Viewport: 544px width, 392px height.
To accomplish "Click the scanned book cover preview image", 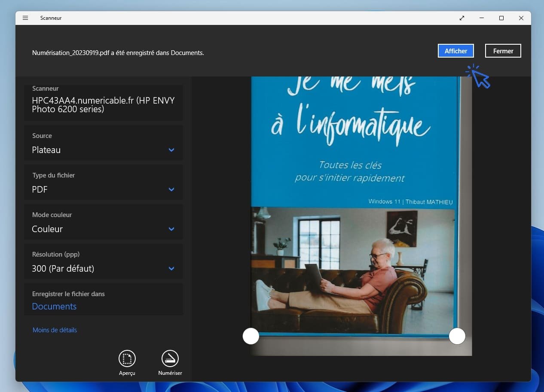I will pos(361,216).
